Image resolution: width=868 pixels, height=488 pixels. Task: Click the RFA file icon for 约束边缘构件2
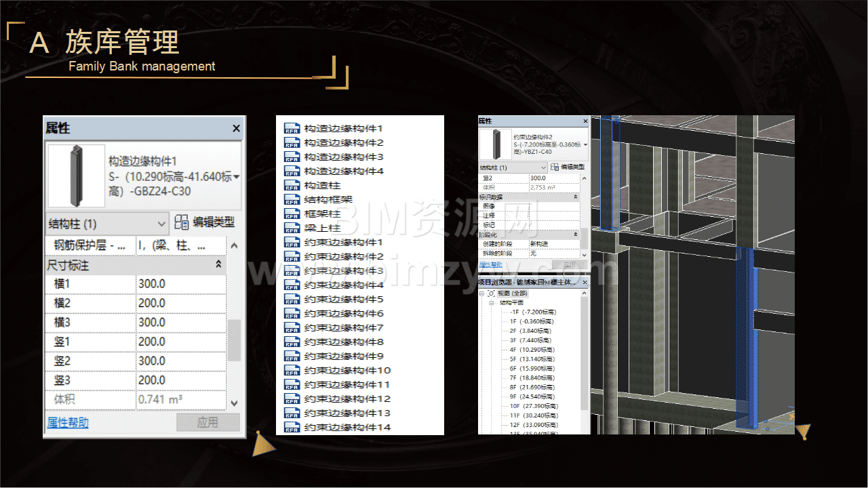point(292,256)
